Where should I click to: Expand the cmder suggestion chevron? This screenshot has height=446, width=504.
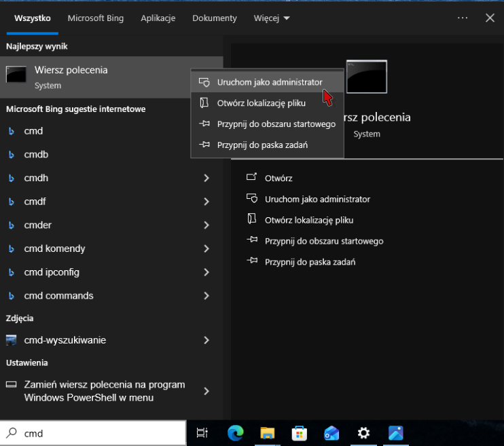[206, 225]
